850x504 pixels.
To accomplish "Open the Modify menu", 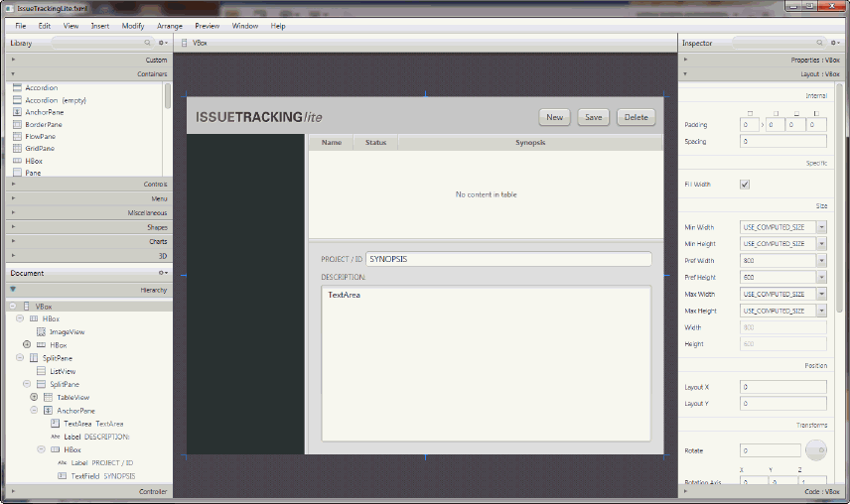I will click(133, 26).
